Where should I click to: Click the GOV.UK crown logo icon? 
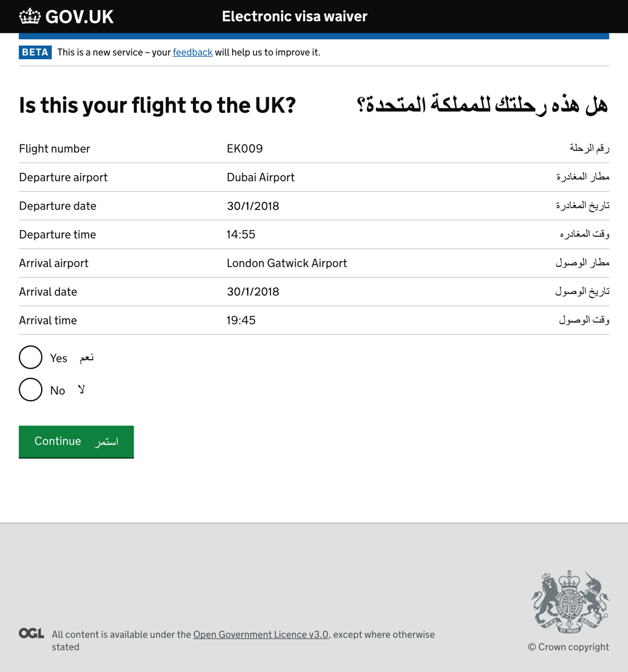(30, 17)
